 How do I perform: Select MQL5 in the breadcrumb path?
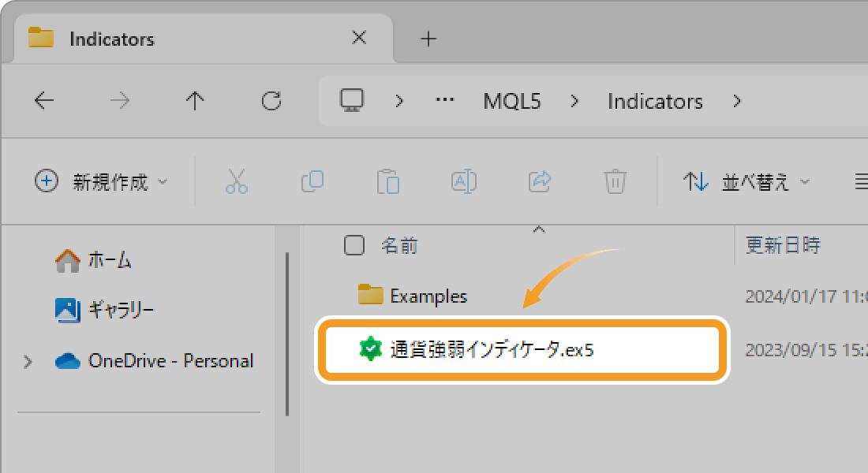pyautogui.click(x=511, y=101)
